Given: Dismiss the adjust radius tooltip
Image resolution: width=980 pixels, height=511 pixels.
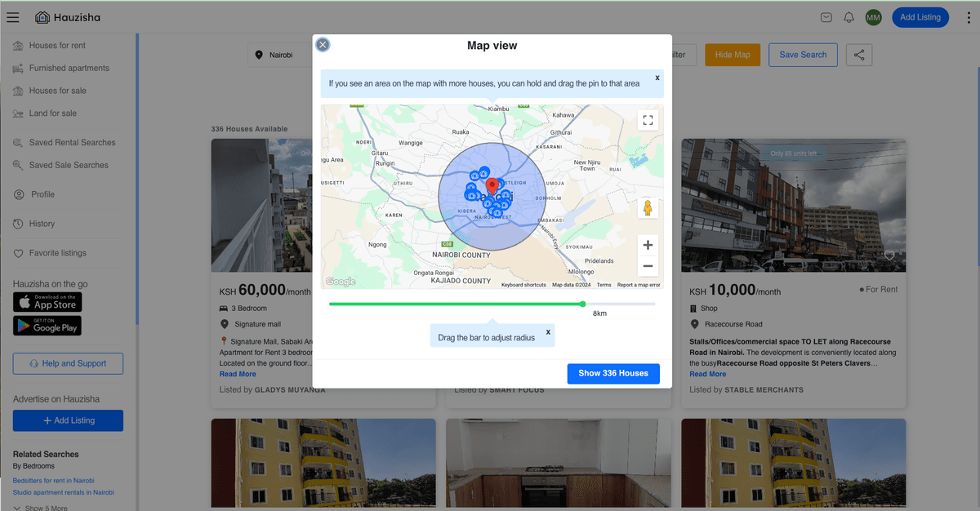Looking at the screenshot, I should click(x=548, y=331).
